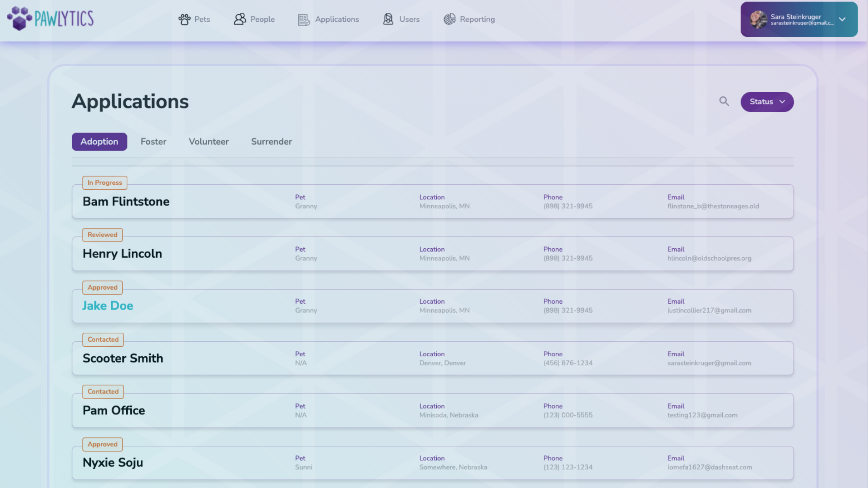868x488 pixels.
Task: Switch to the Foster tab
Action: point(153,142)
